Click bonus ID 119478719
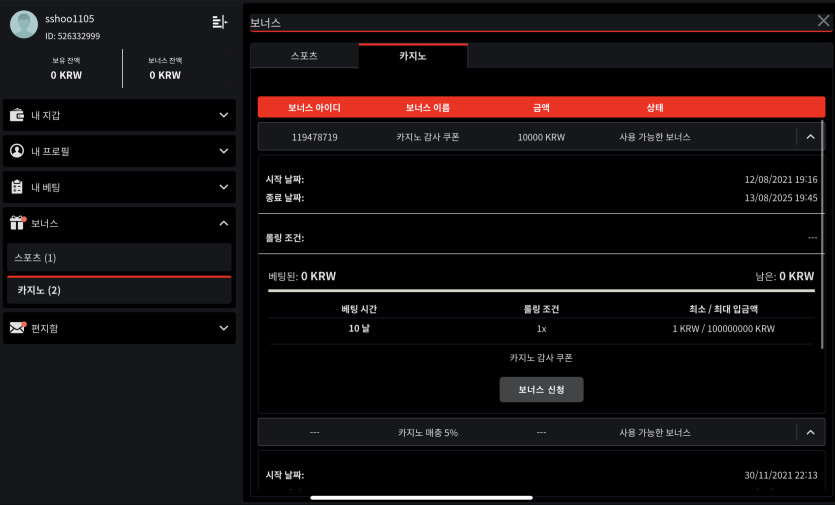835x505 pixels. [314, 137]
